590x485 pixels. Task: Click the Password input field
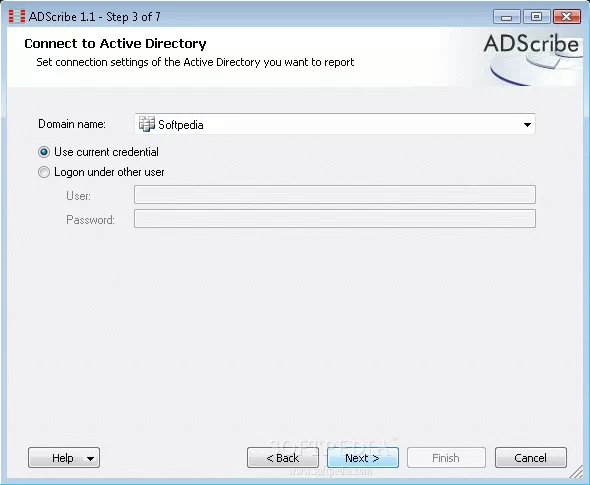(335, 219)
